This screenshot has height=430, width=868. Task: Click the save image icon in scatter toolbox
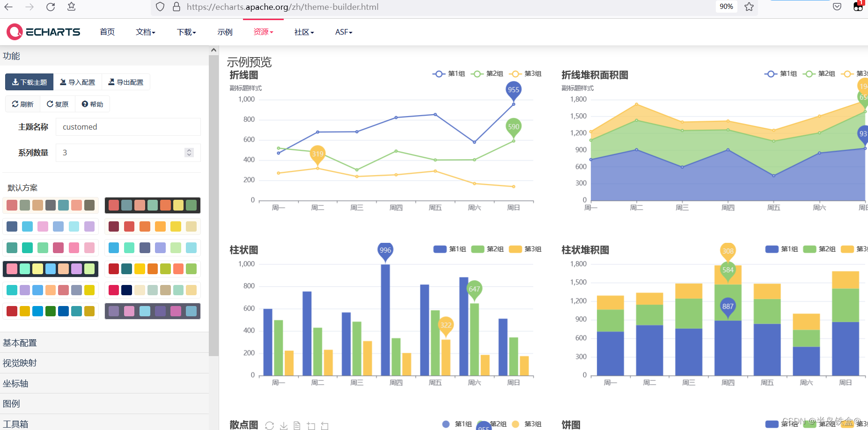click(x=284, y=425)
